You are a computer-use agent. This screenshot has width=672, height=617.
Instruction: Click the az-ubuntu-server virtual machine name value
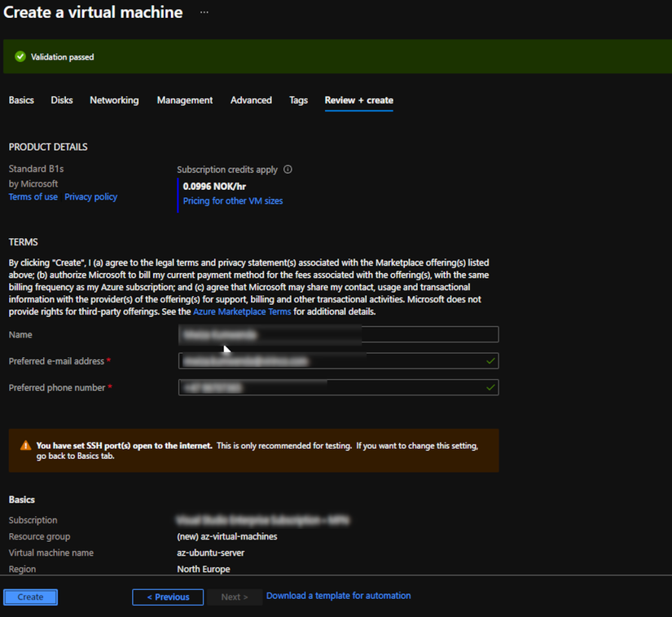click(x=210, y=553)
